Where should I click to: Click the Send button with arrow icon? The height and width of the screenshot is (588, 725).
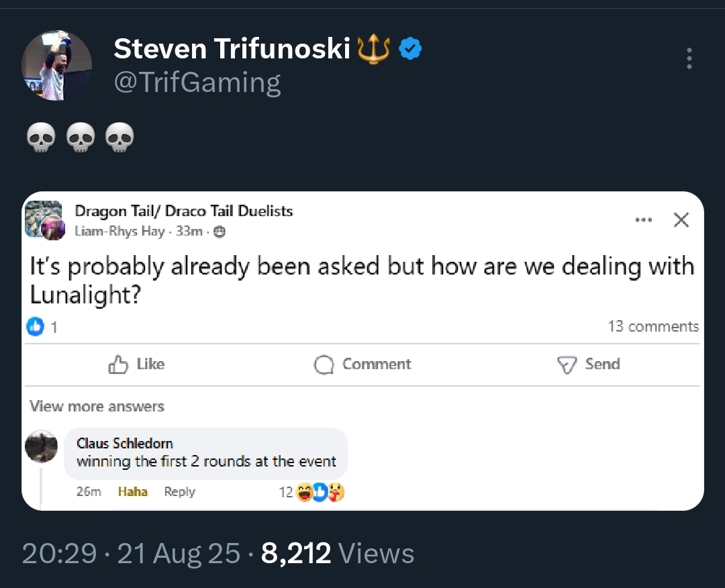(589, 364)
